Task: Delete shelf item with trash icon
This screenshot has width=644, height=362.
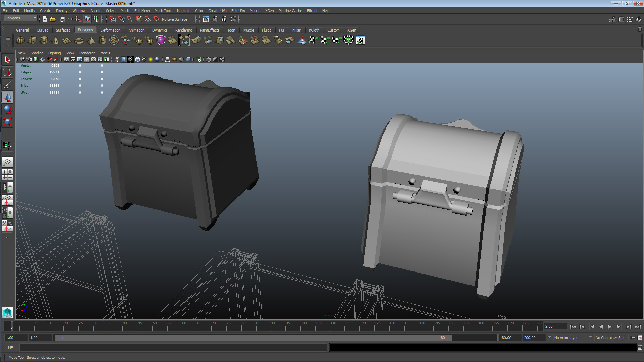Action: (639, 29)
